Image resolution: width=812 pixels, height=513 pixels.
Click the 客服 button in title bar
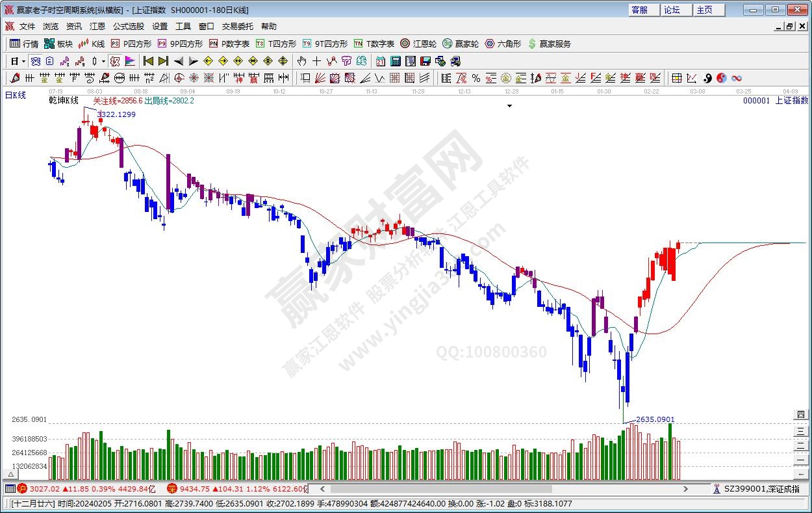coord(639,10)
